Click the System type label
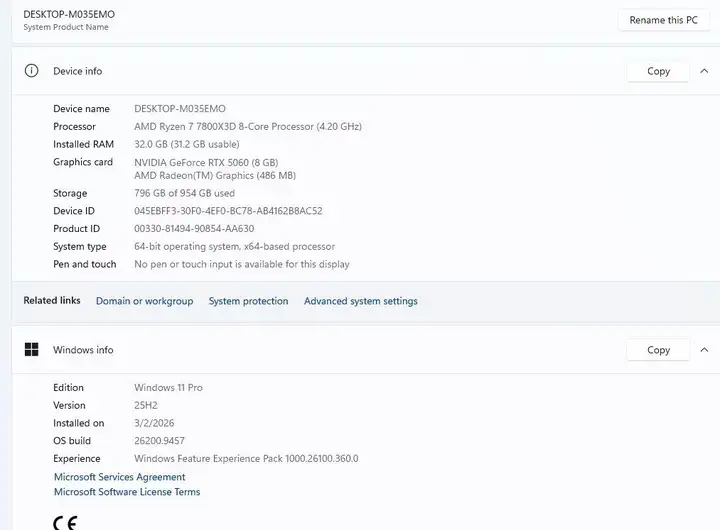Viewport: 720px width, 530px height. (79, 247)
